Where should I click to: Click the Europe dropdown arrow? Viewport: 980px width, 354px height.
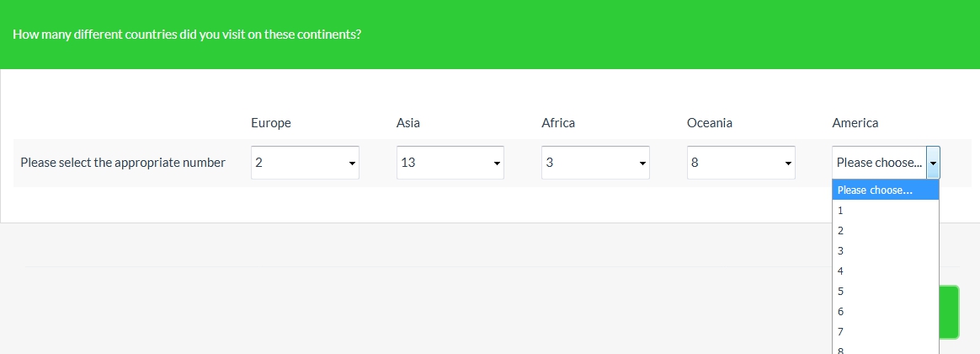pos(352,163)
